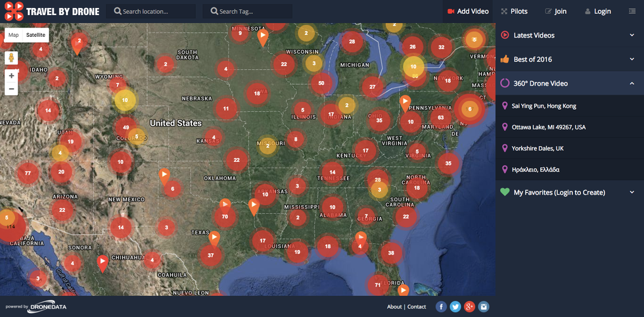Open the Join menu item
Image resolution: width=644 pixels, height=317 pixels.
(555, 11)
